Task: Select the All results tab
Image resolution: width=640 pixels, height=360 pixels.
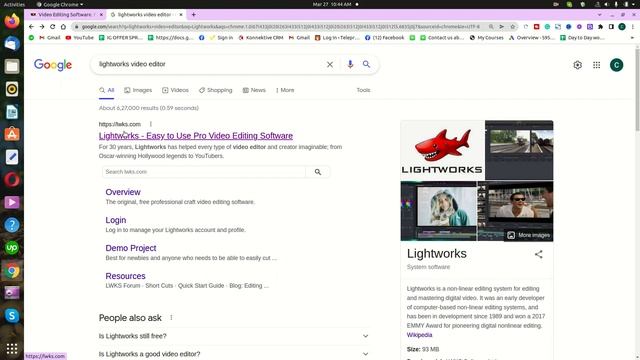Action: (x=107, y=90)
